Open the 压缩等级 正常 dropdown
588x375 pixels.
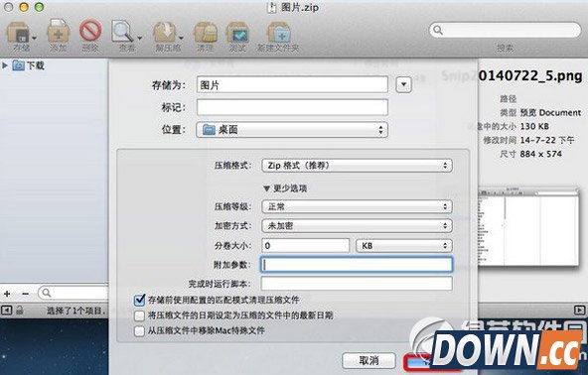point(357,206)
